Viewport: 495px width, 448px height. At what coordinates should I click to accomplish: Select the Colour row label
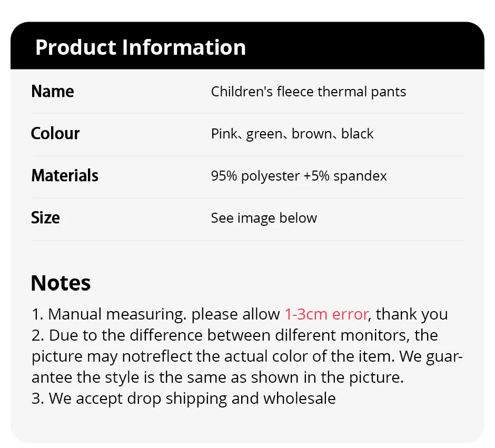pos(55,134)
